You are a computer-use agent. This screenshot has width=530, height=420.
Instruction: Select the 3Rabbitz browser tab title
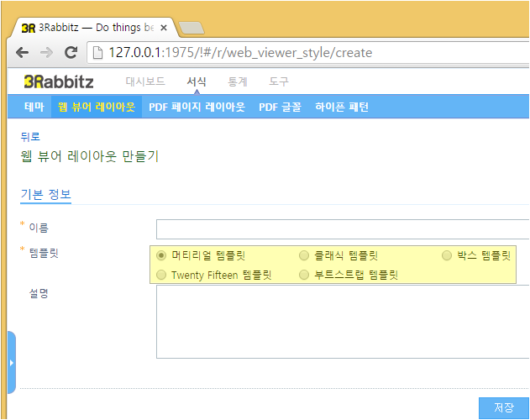(x=97, y=28)
